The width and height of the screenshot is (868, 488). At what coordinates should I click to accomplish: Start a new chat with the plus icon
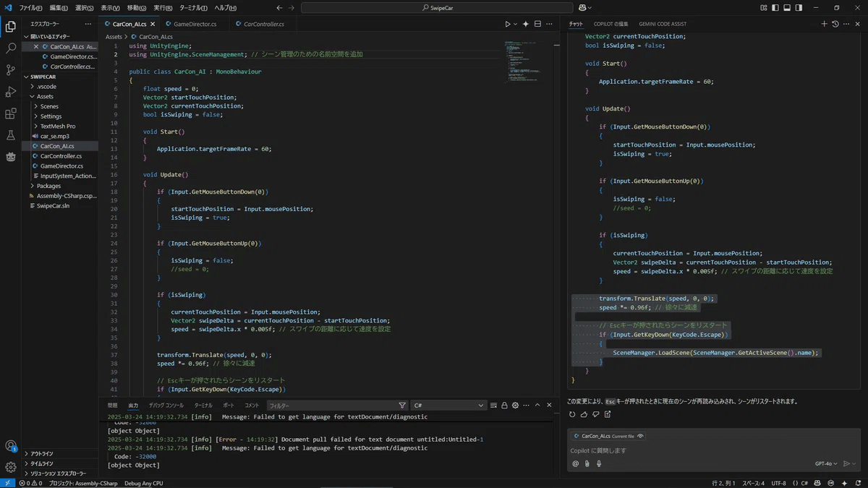[x=825, y=24]
